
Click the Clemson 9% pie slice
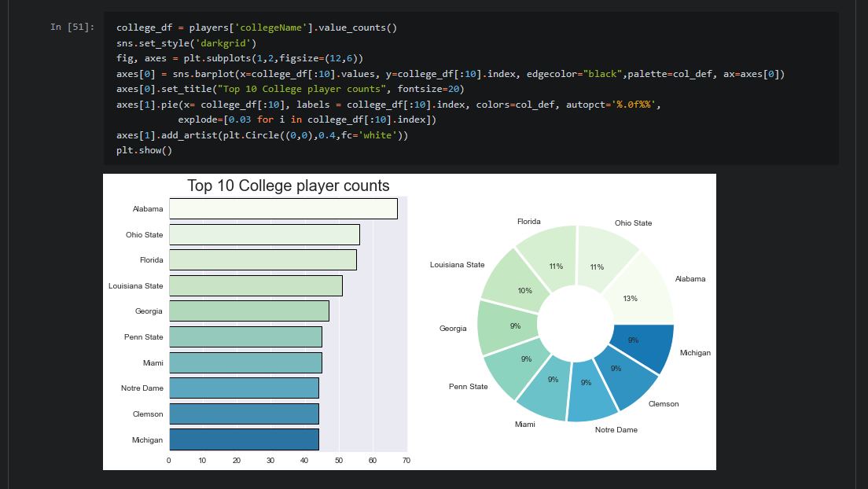click(x=627, y=377)
